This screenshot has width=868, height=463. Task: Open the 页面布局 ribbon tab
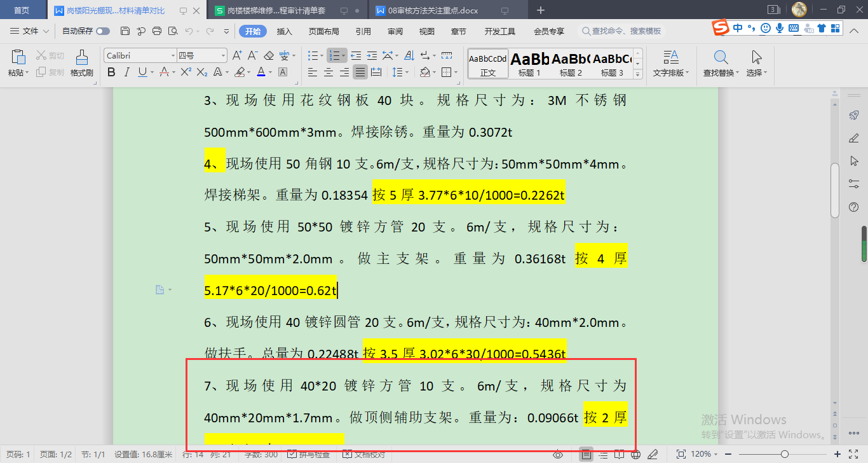pos(323,31)
